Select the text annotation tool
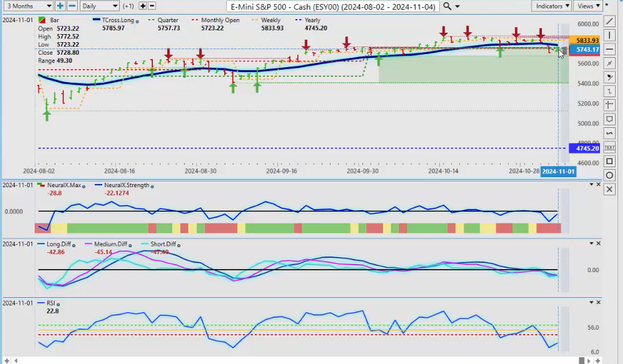Image resolution: width=623 pixels, height=364 pixels. pos(609,147)
